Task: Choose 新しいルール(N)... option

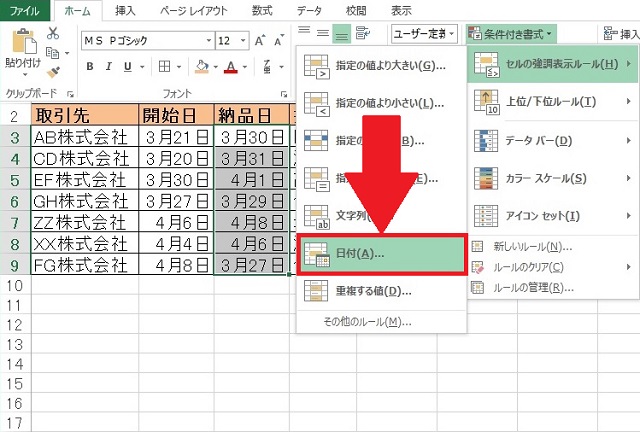Action: tap(553, 246)
